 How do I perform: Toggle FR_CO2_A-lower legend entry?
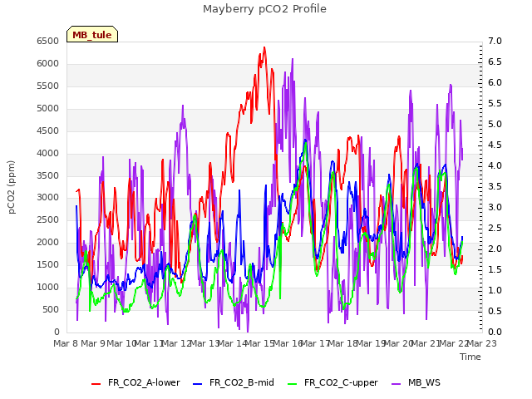135,382
